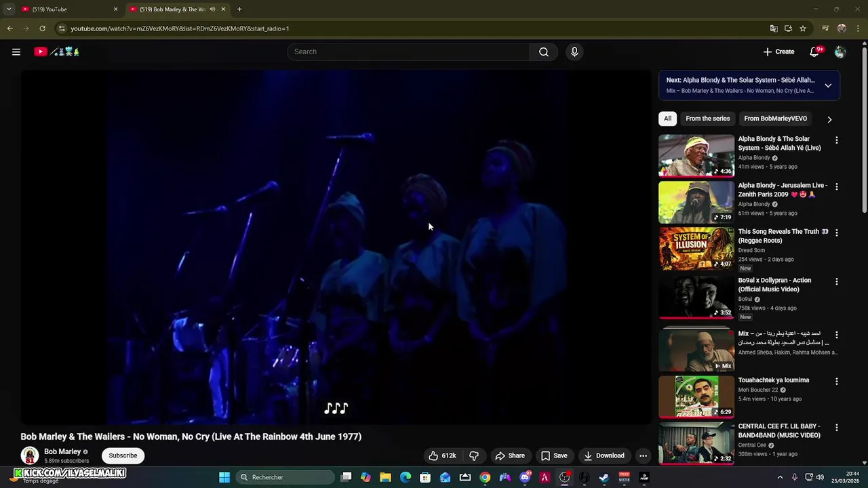The width and height of the screenshot is (868, 488).
Task: Open options for the Ahmed Sheba mix
Action: tap(836, 335)
